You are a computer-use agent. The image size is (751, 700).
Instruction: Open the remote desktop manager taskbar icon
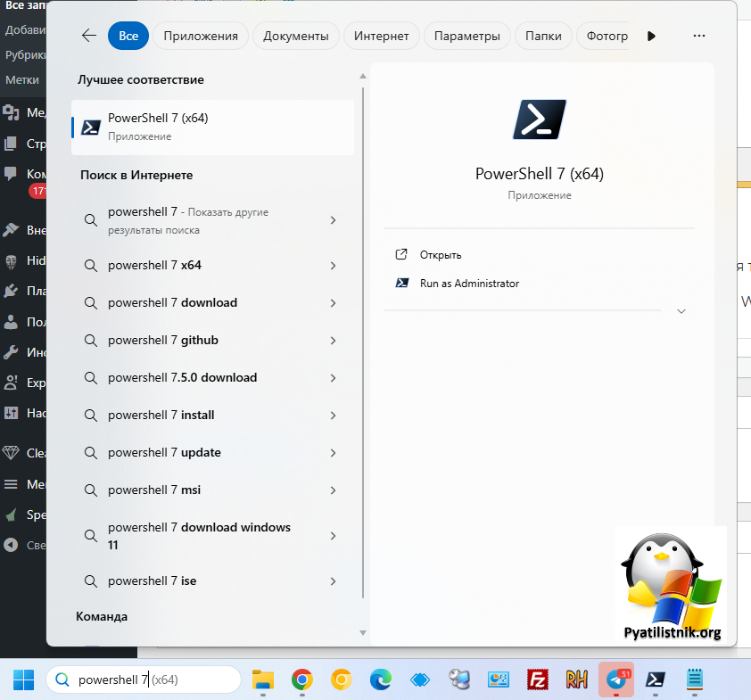[499, 679]
